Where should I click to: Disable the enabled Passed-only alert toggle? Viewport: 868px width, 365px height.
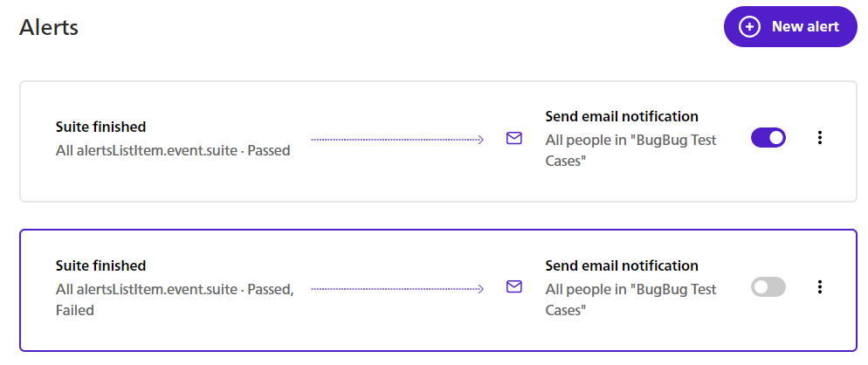pos(768,137)
